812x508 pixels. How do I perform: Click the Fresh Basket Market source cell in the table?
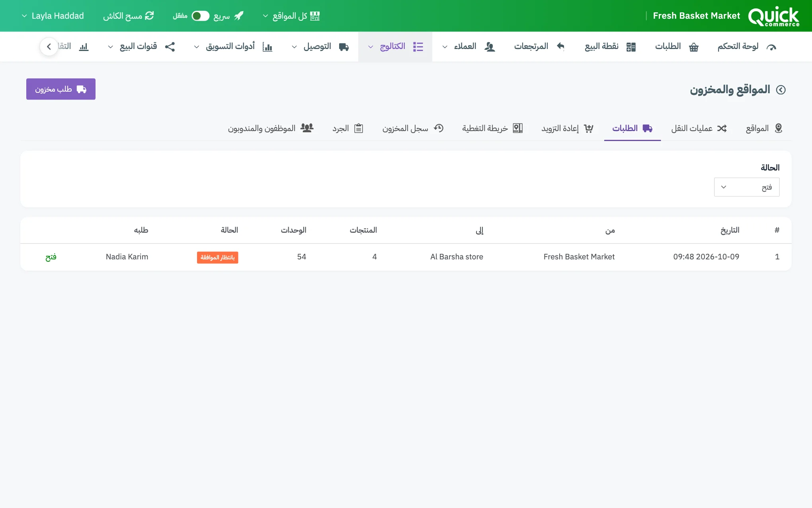pyautogui.click(x=579, y=257)
